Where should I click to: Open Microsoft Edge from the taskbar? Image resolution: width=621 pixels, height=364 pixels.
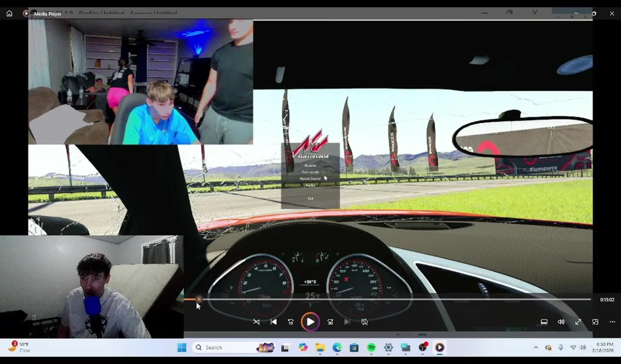point(337,347)
